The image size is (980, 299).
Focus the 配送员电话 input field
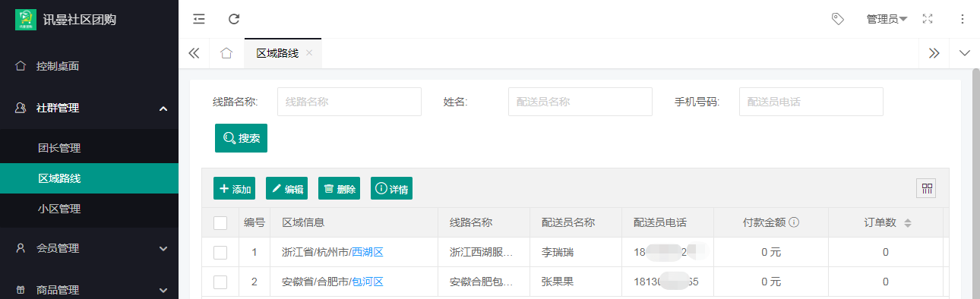pos(811,102)
